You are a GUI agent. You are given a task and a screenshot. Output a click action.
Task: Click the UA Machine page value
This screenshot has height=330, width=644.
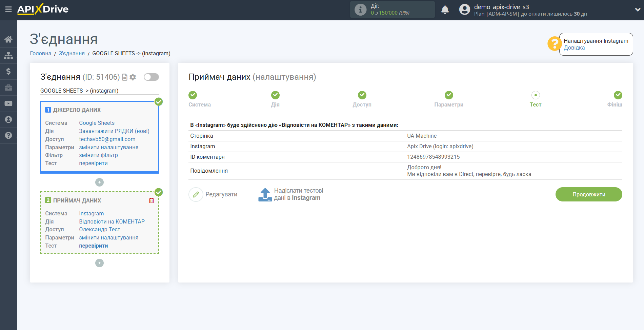click(422, 136)
